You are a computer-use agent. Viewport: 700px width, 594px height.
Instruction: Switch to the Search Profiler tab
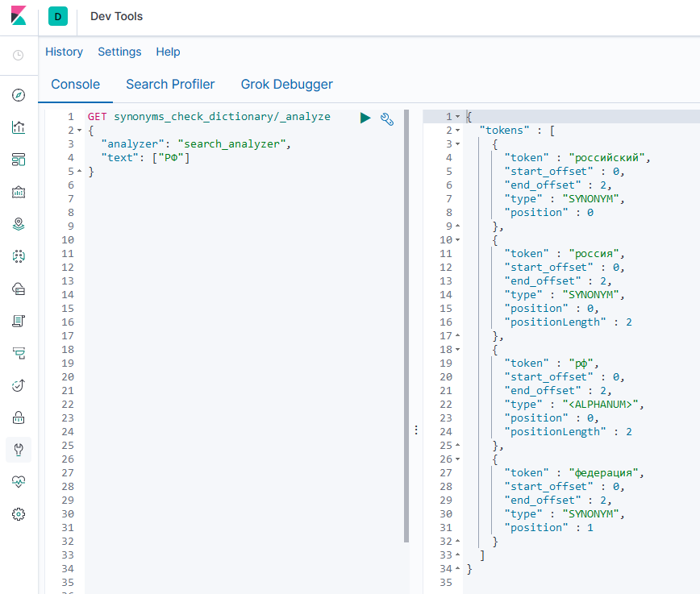[x=170, y=84]
